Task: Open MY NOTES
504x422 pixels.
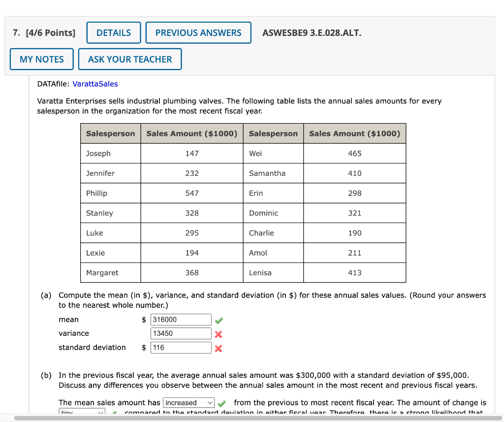Action: pos(42,59)
